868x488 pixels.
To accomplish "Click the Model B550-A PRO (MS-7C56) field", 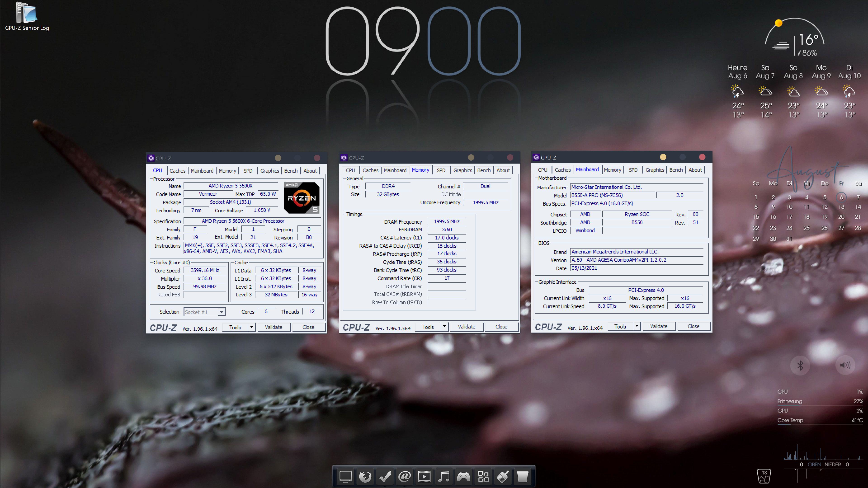I will 613,195.
